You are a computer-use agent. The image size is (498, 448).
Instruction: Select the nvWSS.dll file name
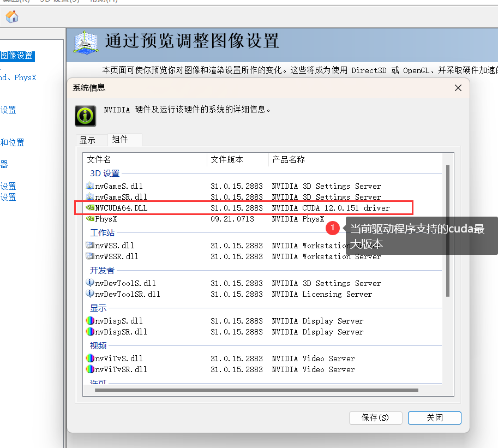pos(115,246)
